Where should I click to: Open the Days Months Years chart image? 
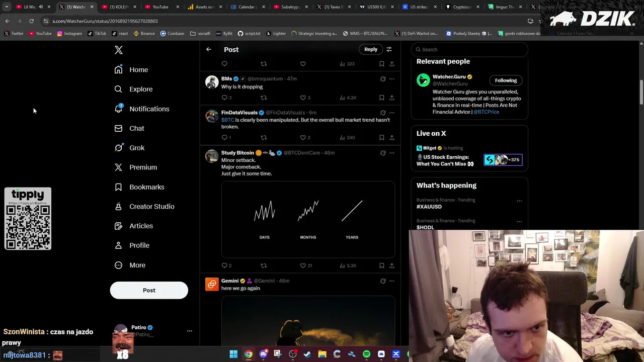point(308,219)
